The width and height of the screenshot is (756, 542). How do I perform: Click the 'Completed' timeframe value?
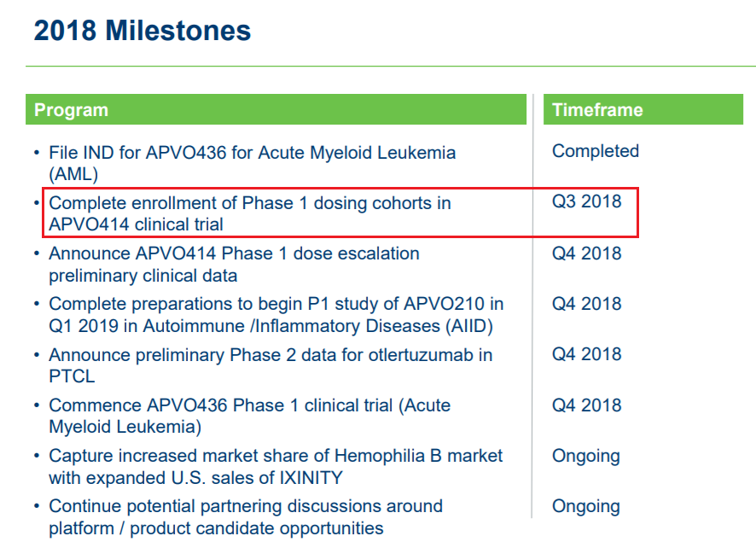596,151
